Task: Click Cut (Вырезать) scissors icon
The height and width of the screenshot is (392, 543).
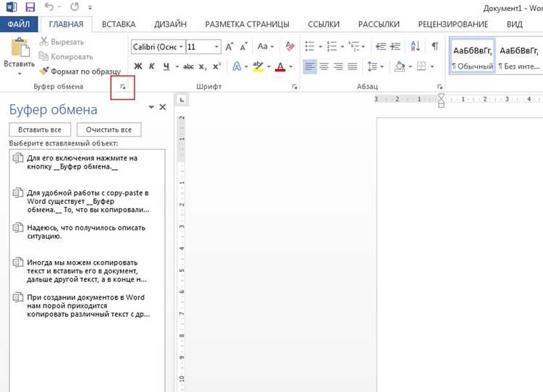Action: (44, 41)
